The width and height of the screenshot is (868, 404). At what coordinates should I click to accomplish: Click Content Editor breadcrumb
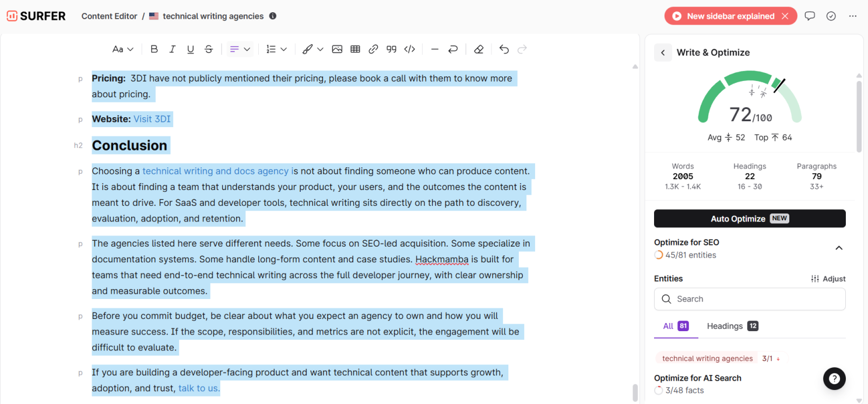pyautogui.click(x=109, y=16)
